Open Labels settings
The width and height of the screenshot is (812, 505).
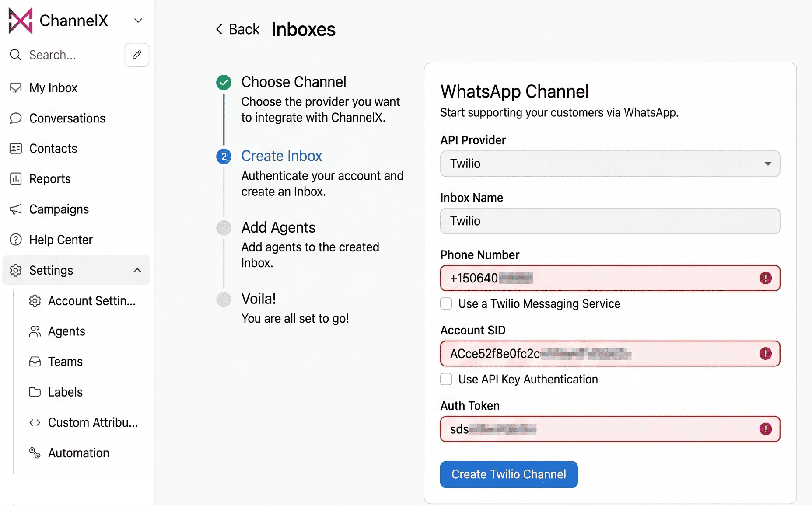point(65,392)
